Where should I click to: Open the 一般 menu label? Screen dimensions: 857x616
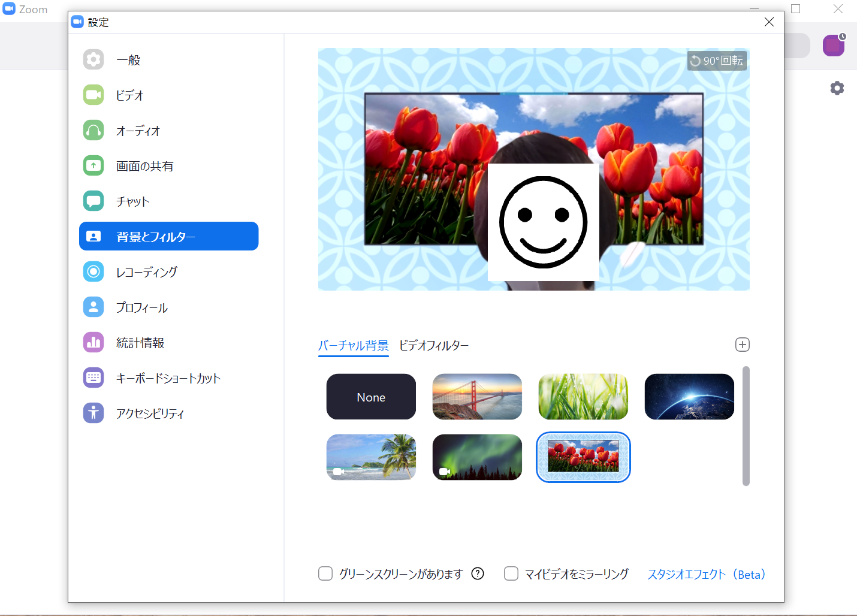(x=128, y=60)
